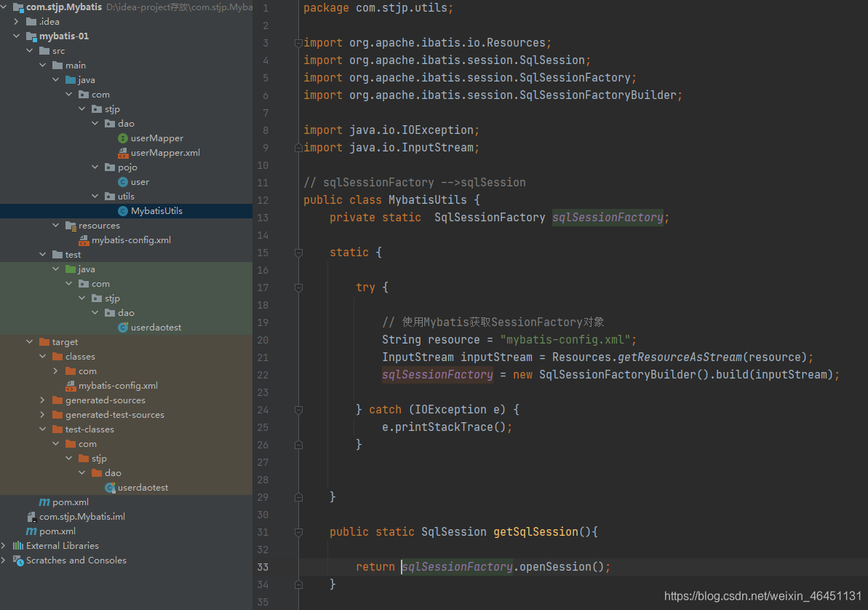The height and width of the screenshot is (610, 868).
Task: Click the Scratches and Consoles icon
Action: [18, 561]
